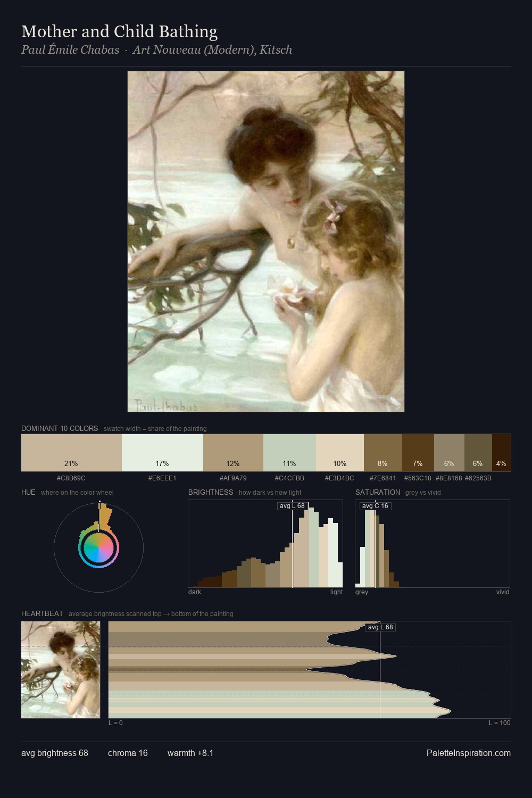Click the 'DOMINANT 10 COLORS' heading
Screen dimensions: 532x798
(60, 428)
